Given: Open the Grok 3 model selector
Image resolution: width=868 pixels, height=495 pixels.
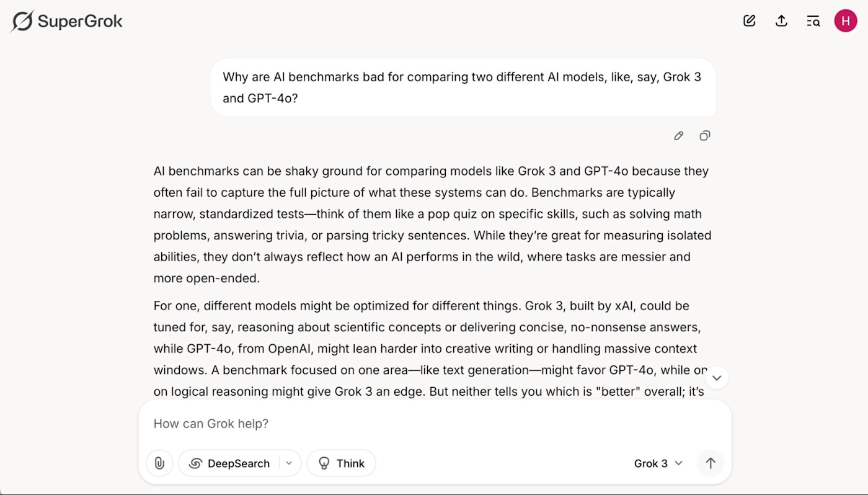Looking at the screenshot, I should [x=658, y=463].
